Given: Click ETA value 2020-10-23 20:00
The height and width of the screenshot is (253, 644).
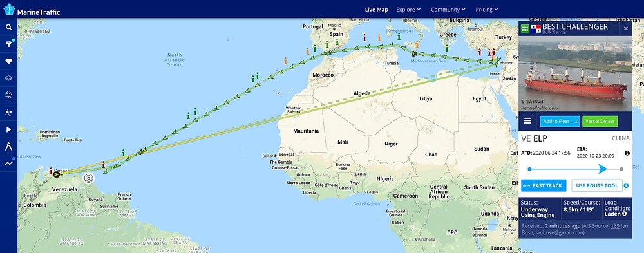Looking at the screenshot, I should (596, 156).
